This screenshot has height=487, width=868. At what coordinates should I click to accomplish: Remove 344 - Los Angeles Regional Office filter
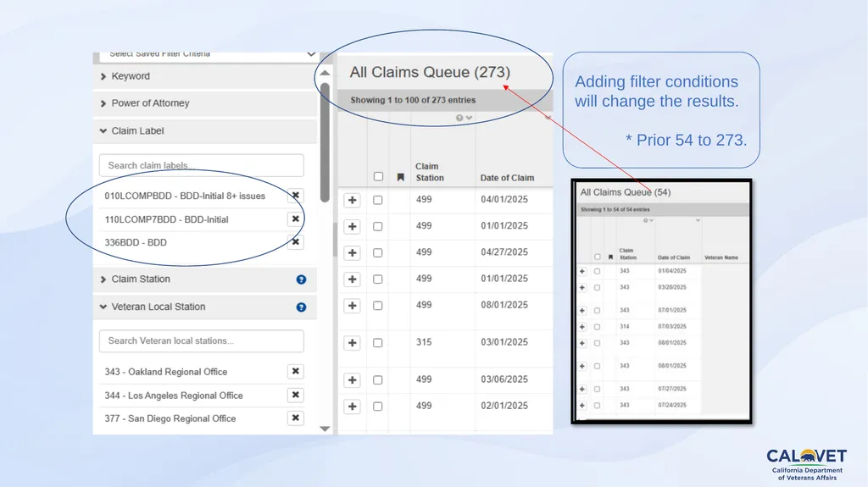pyautogui.click(x=296, y=396)
